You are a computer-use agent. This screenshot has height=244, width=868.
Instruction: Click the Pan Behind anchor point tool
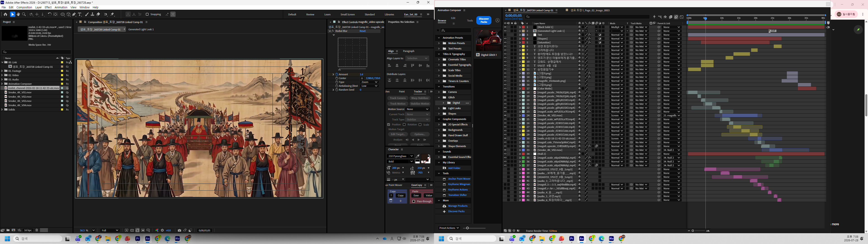(56, 14)
